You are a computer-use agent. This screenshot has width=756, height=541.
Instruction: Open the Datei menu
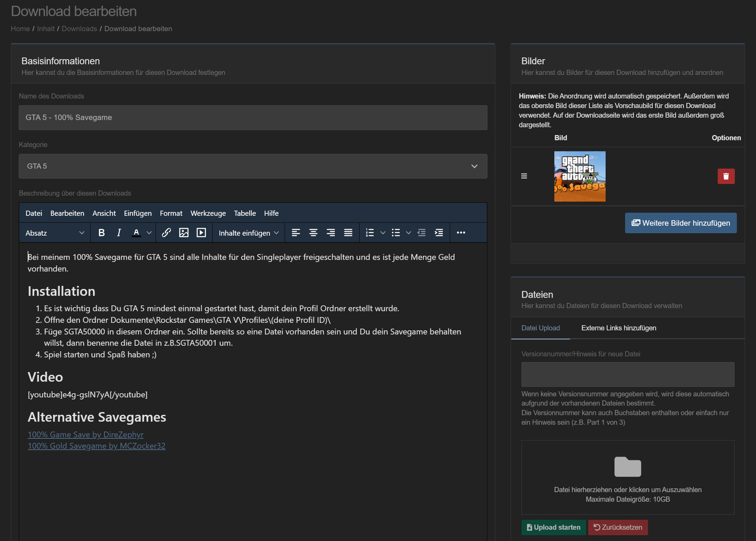(34, 213)
